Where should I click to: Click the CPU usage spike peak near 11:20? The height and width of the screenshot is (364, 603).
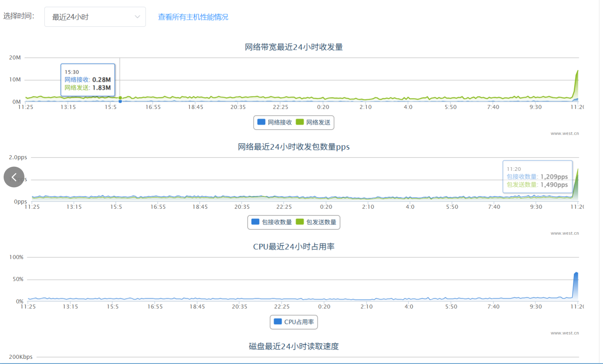[576, 273]
